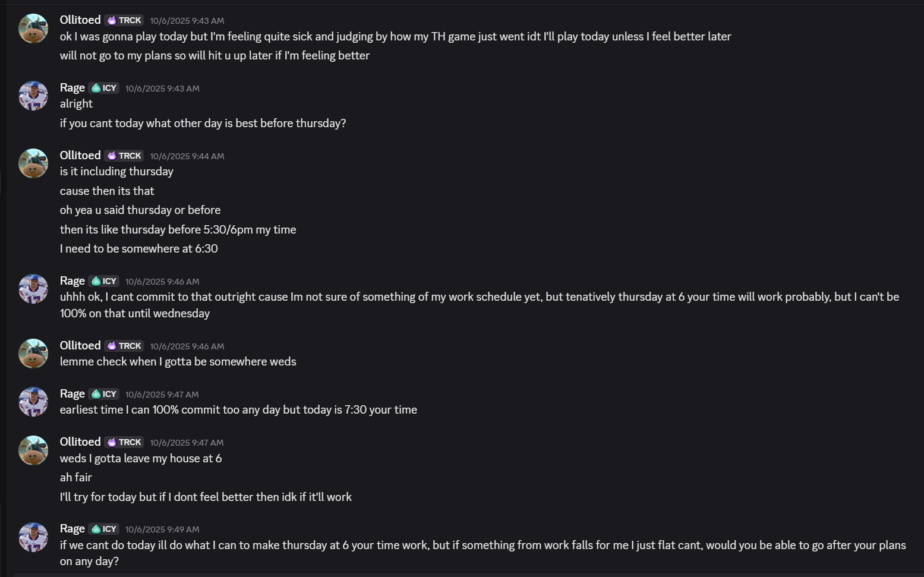Open Ollitoed's avatar on the 9:43 AM message
924x577 pixels.
[33, 29]
